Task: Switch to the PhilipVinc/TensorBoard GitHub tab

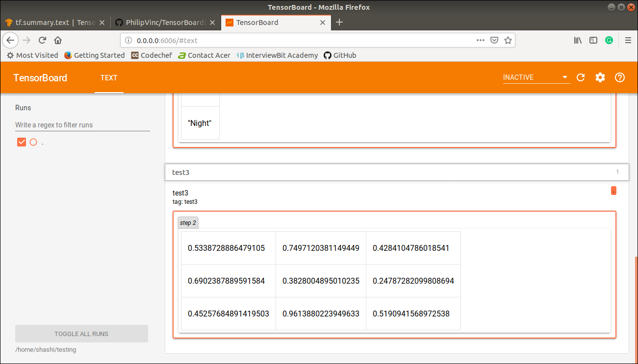Action: 166,23
